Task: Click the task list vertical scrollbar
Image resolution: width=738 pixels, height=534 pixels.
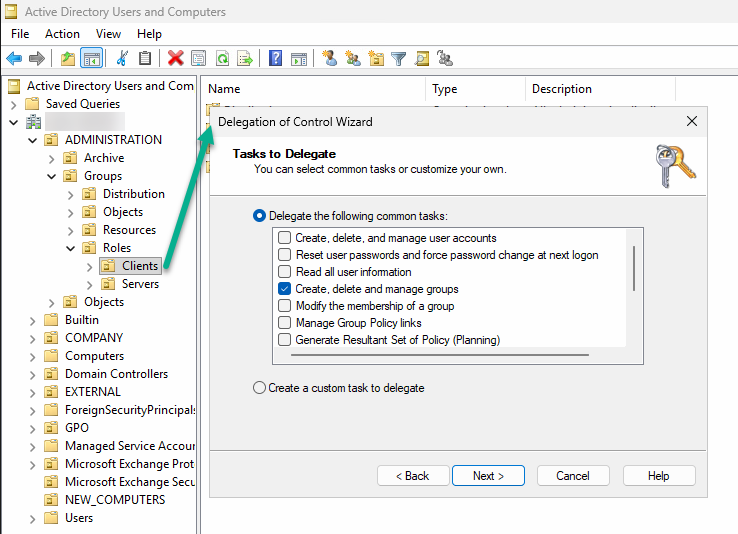Action: pyautogui.click(x=633, y=268)
